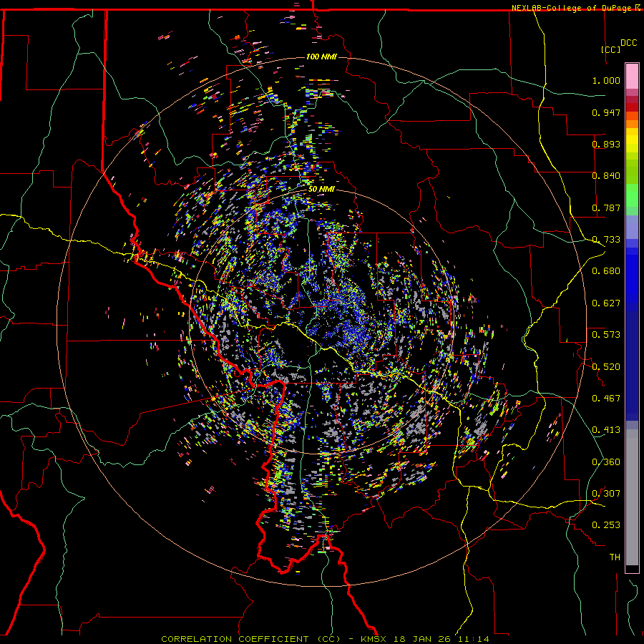The width and height of the screenshot is (644, 644).
Task: Select the 0.627 legend value
Action: (606, 303)
